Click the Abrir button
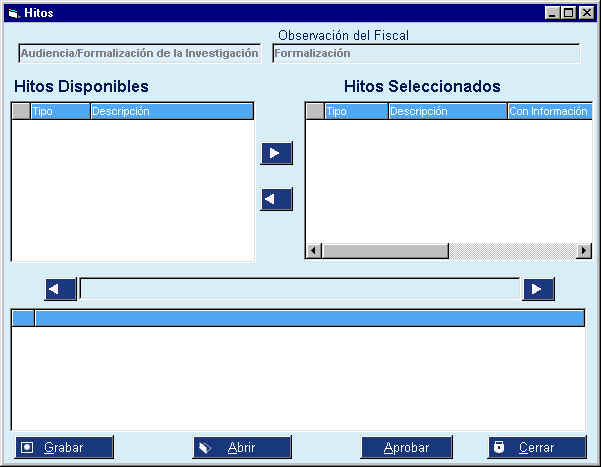The image size is (601, 467). pos(242,447)
